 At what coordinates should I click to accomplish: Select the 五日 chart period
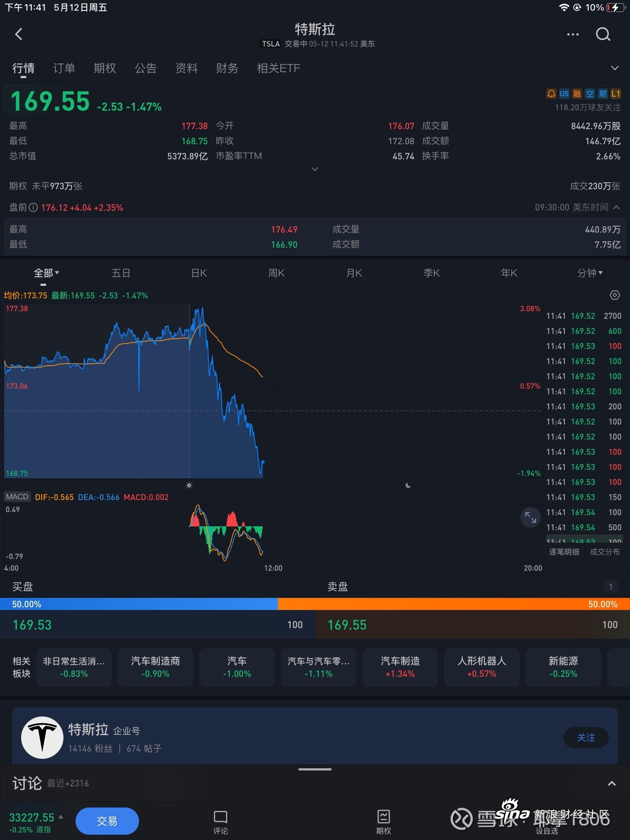pos(121,273)
